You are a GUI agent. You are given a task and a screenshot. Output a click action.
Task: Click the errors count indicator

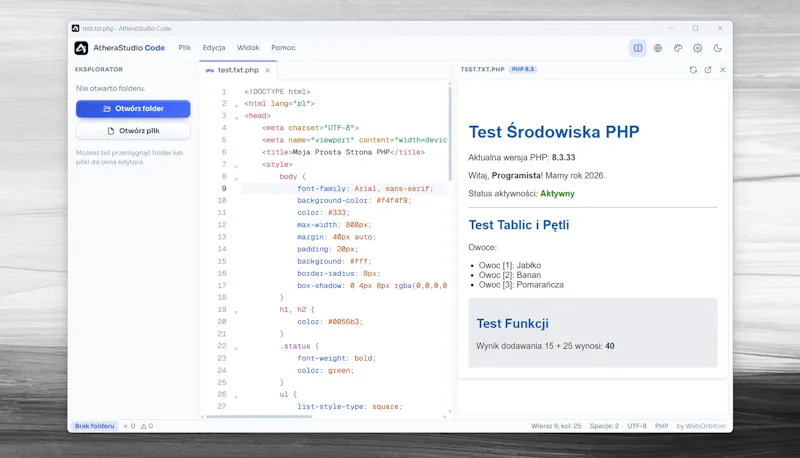[x=130, y=426]
